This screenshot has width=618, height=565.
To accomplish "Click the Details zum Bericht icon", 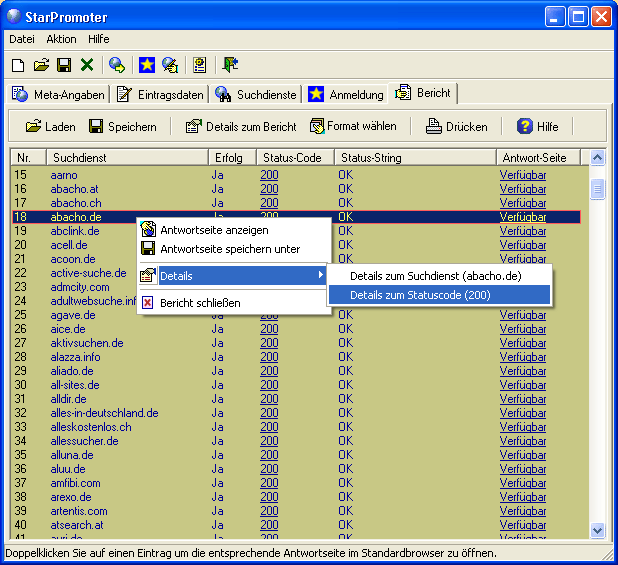I will coord(194,126).
